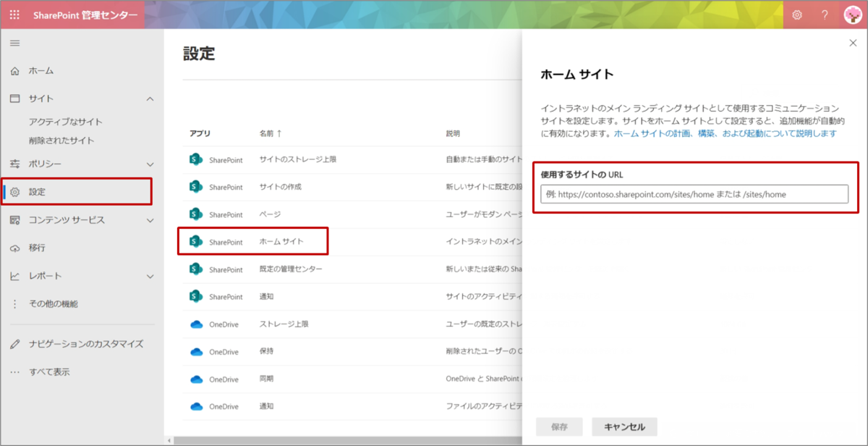Open the サイトの作成 setting
The width and height of the screenshot is (868, 446).
pos(281,187)
